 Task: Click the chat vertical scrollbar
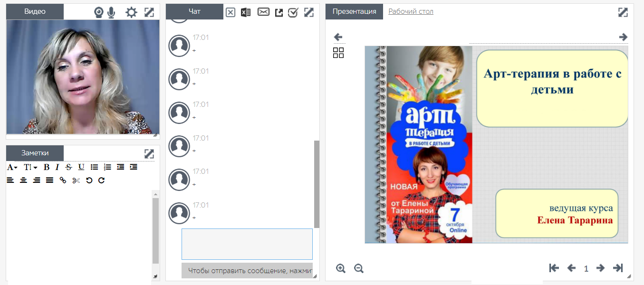317,184
